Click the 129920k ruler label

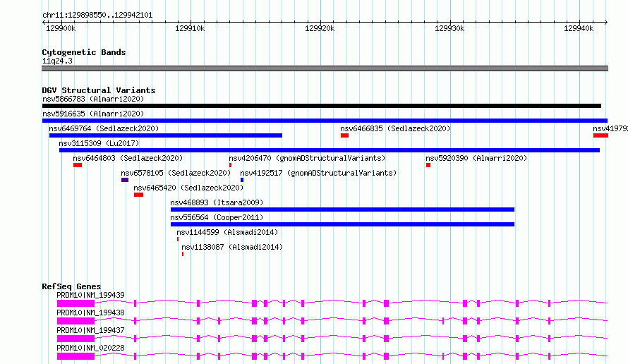coord(320,28)
